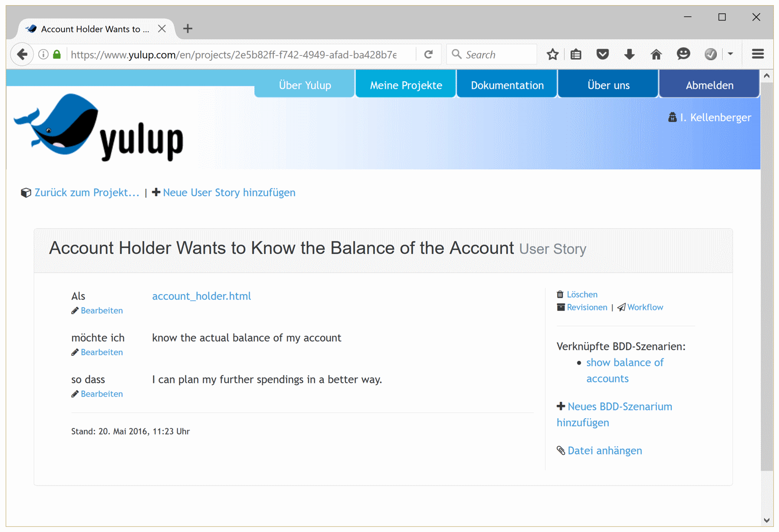Delete the user story via Löschen
This screenshot has width=779, height=532.
582,295
